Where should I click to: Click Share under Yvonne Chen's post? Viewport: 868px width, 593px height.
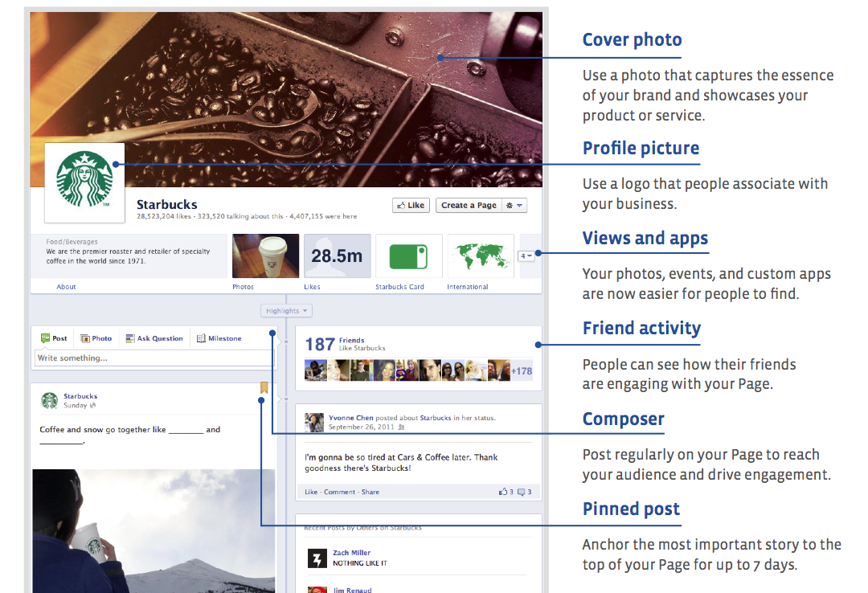click(x=371, y=492)
